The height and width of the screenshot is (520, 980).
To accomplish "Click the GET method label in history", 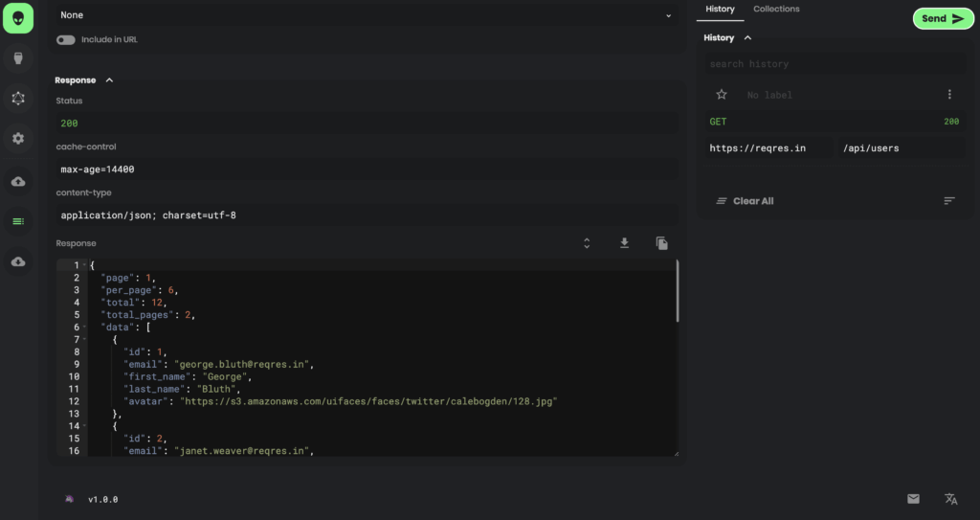I will pos(718,122).
